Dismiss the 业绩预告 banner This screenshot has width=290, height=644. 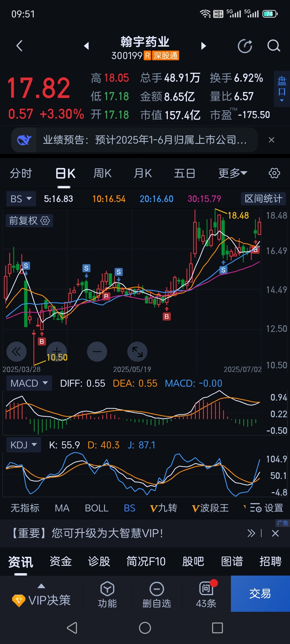tap(271, 140)
